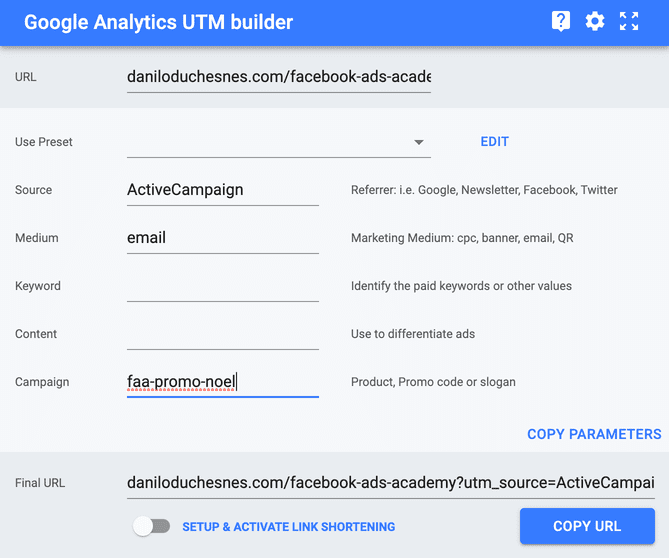This screenshot has height=558, width=669.
Task: Click COPY PARAMETERS link
Action: [594, 434]
